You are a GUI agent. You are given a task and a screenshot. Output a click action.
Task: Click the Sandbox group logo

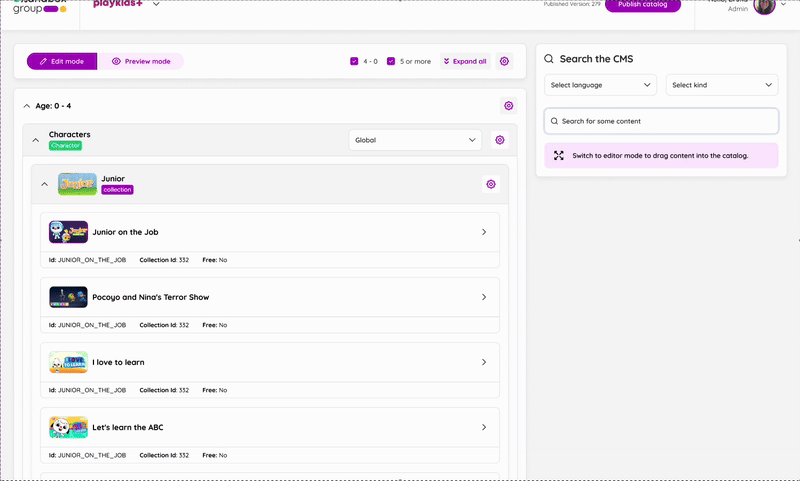[x=40, y=7]
